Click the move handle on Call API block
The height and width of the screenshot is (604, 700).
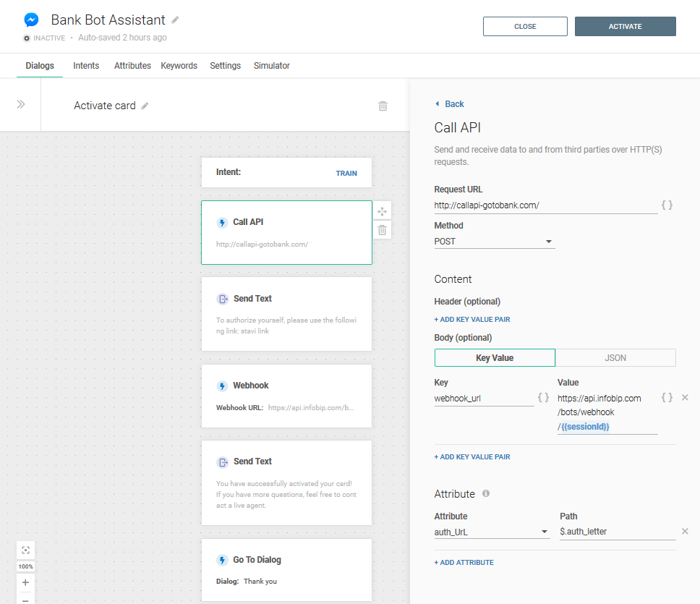point(383,211)
